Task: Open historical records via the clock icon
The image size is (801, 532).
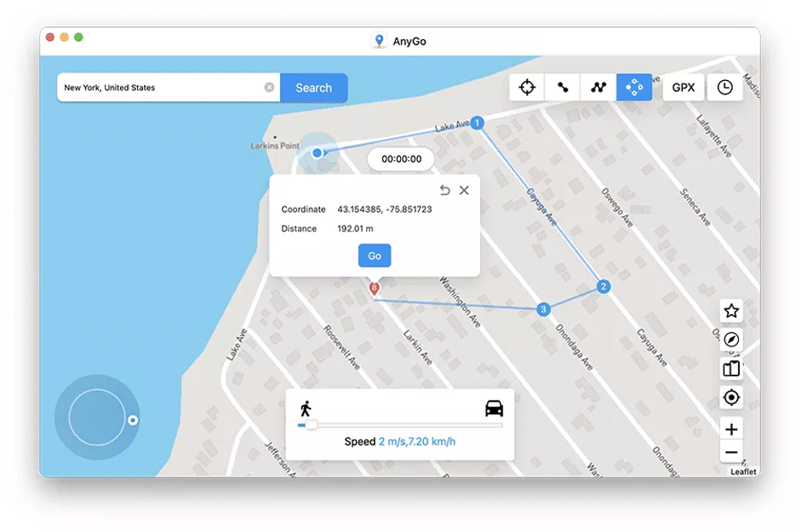Action: click(724, 87)
